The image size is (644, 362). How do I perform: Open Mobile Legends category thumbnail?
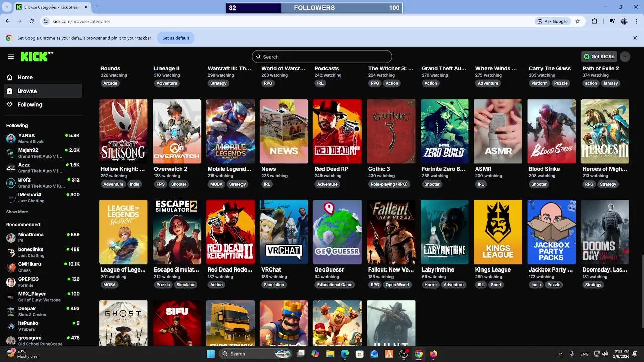(x=230, y=131)
